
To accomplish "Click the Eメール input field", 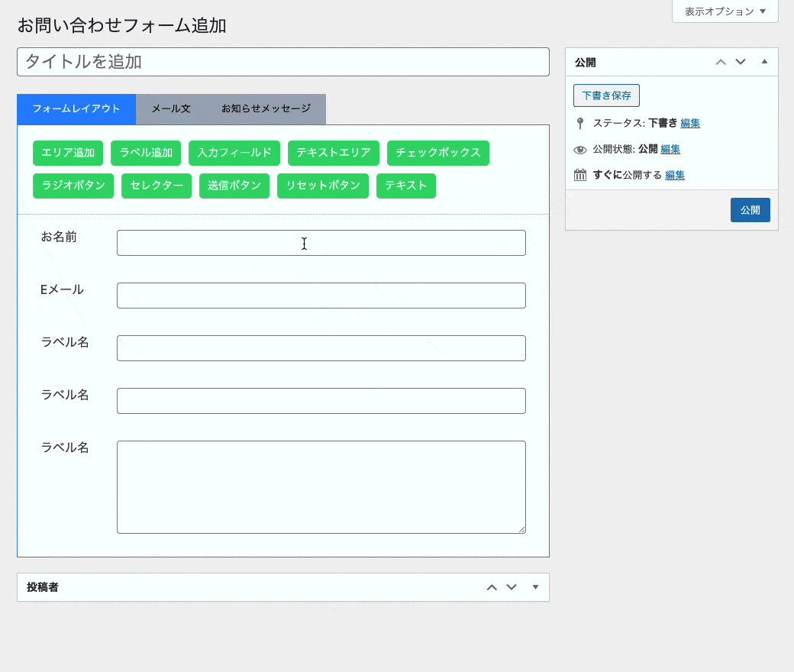I will coord(321,296).
